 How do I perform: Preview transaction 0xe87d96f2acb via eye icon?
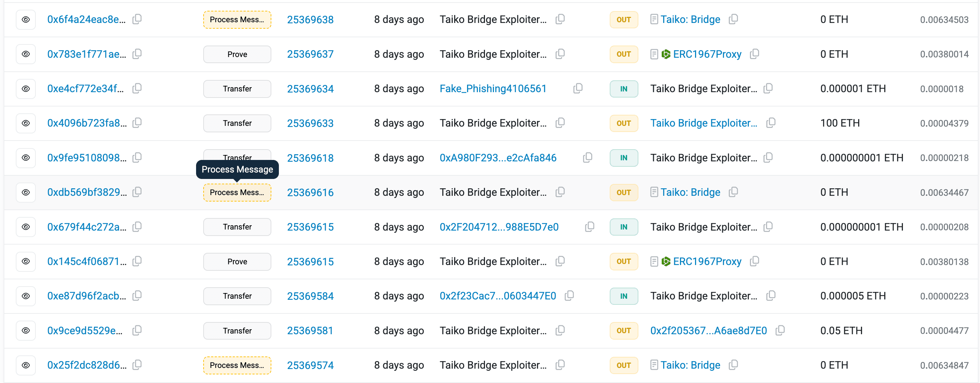tap(25, 296)
